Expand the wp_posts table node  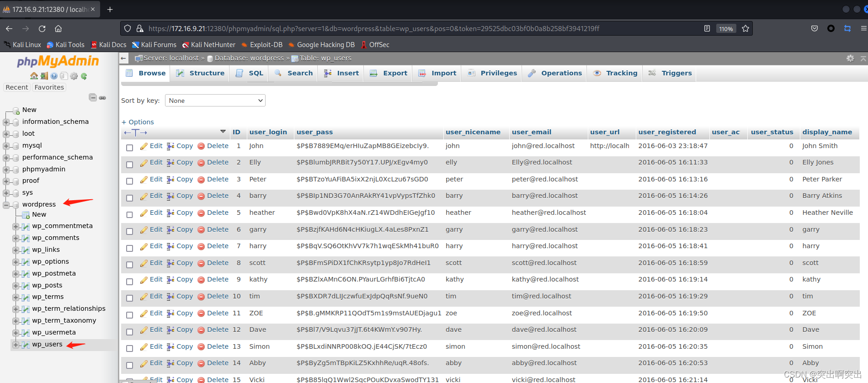(x=16, y=286)
